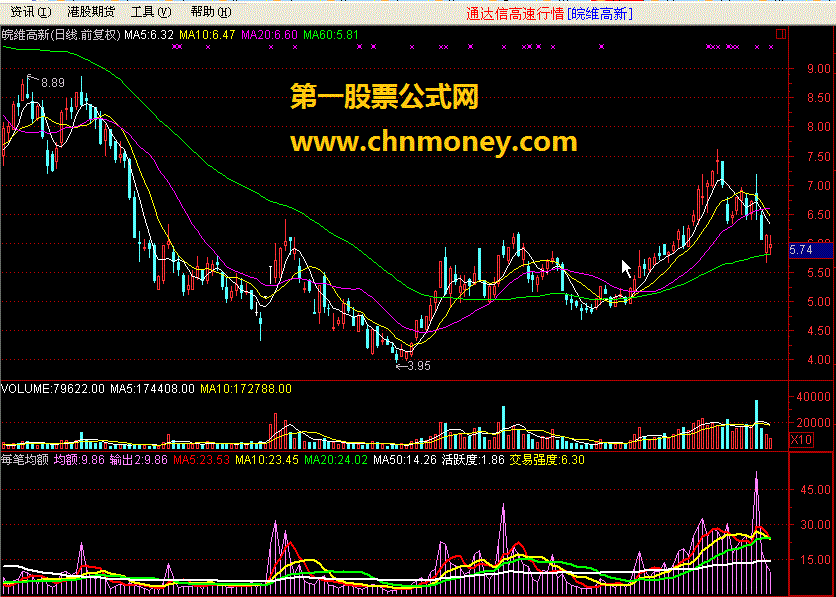Click the 活跃度:1.86 label
Viewport: 836px width, 597px height.
pyautogui.click(x=473, y=459)
